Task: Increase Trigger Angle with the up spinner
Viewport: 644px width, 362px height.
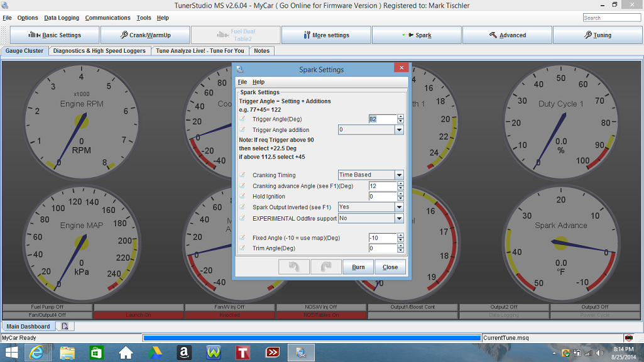Action: [400, 117]
